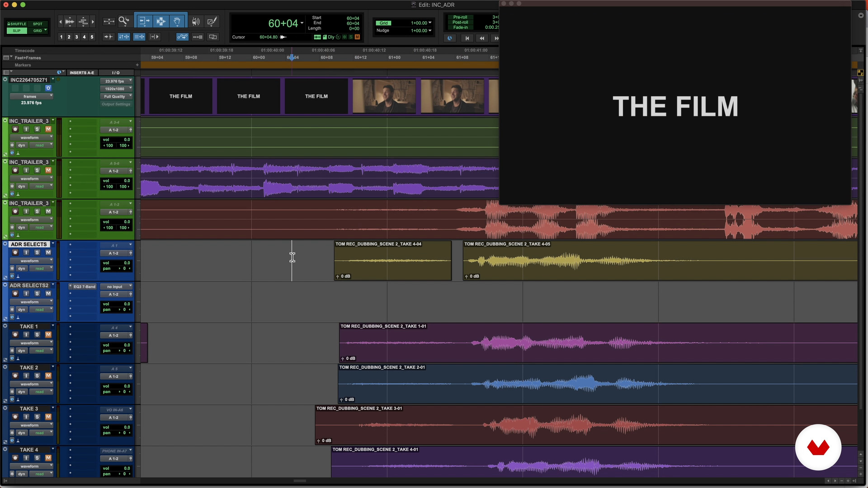Recall zoom preset 3
This screenshot has height=488, width=868.
pos(76,37)
